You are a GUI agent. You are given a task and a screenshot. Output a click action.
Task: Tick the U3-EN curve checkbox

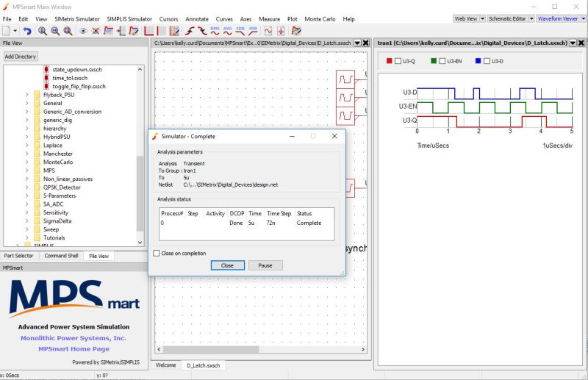click(442, 61)
